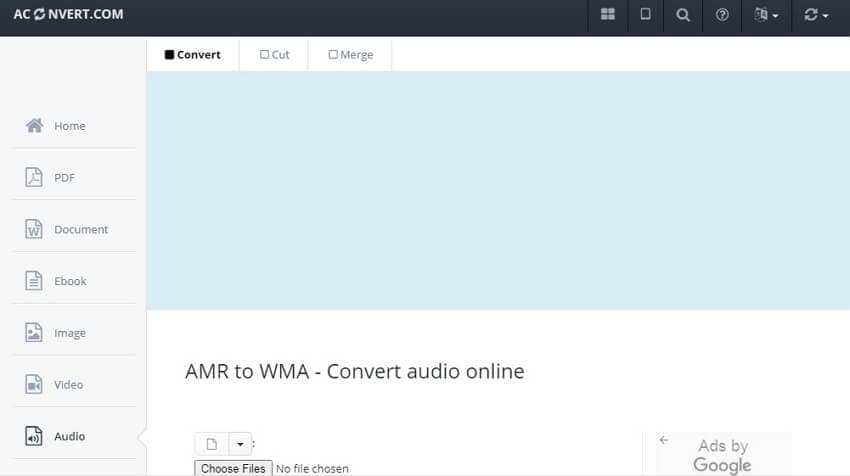Click the local file source button
This screenshot has height=476, width=850.
click(211, 444)
